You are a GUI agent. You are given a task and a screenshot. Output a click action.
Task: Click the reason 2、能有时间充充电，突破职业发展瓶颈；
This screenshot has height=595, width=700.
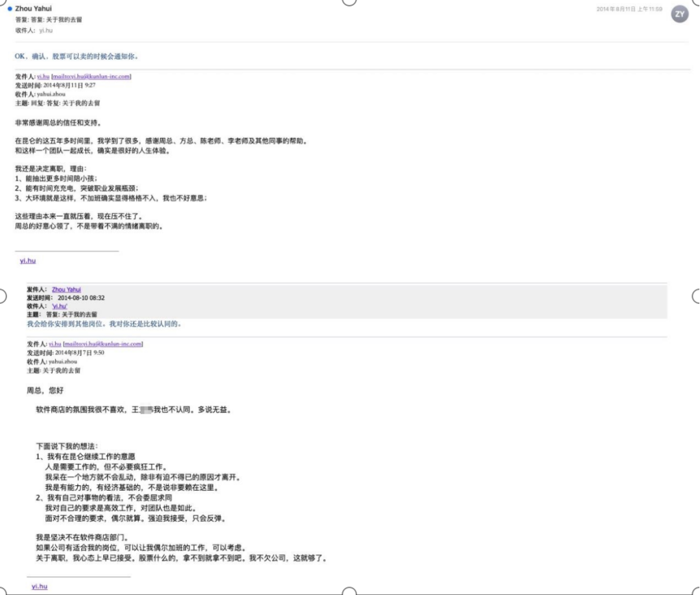point(76,189)
